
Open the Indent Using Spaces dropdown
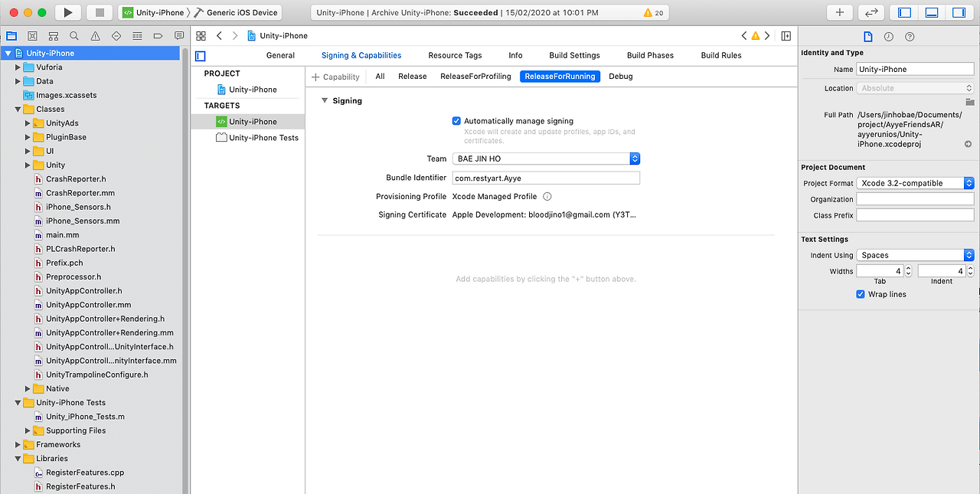[915, 255]
